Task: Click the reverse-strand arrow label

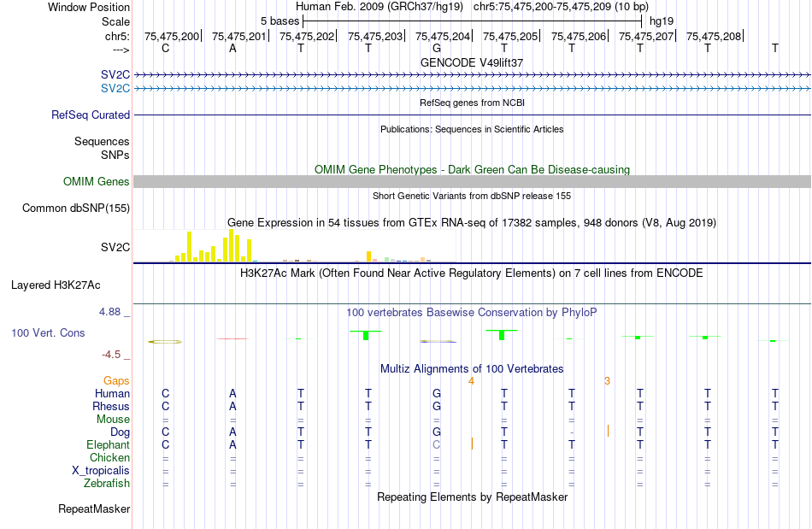Action: point(121,50)
